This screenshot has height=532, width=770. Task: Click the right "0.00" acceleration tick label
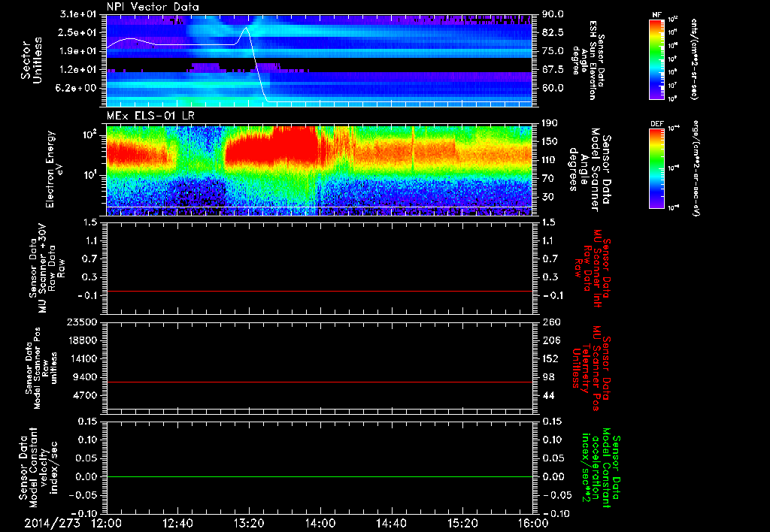click(x=553, y=476)
